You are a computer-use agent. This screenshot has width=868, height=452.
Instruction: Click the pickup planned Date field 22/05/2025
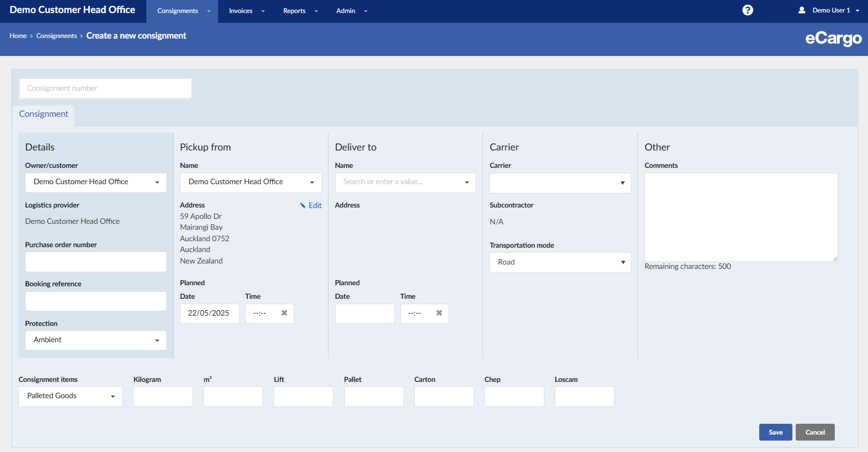[210, 313]
